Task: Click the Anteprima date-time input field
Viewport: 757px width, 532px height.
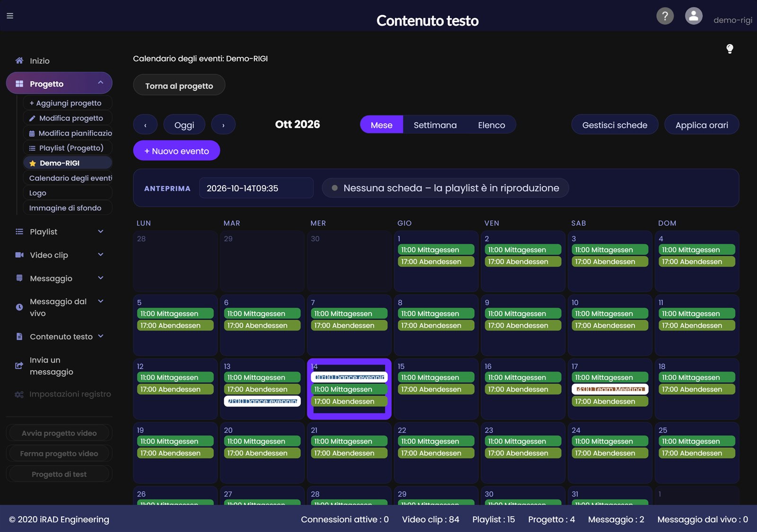Action: pos(256,188)
